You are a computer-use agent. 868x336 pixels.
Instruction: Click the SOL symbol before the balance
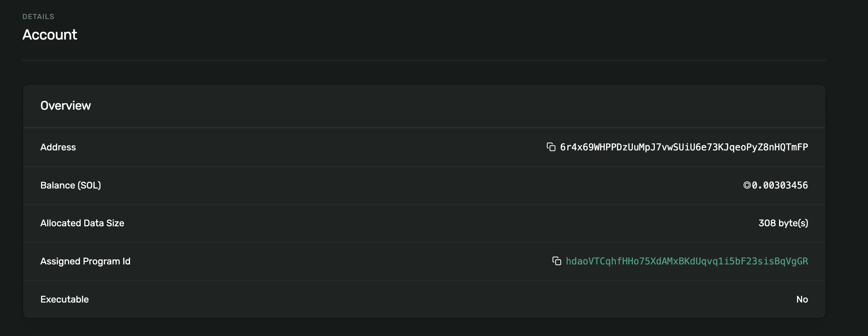point(747,185)
